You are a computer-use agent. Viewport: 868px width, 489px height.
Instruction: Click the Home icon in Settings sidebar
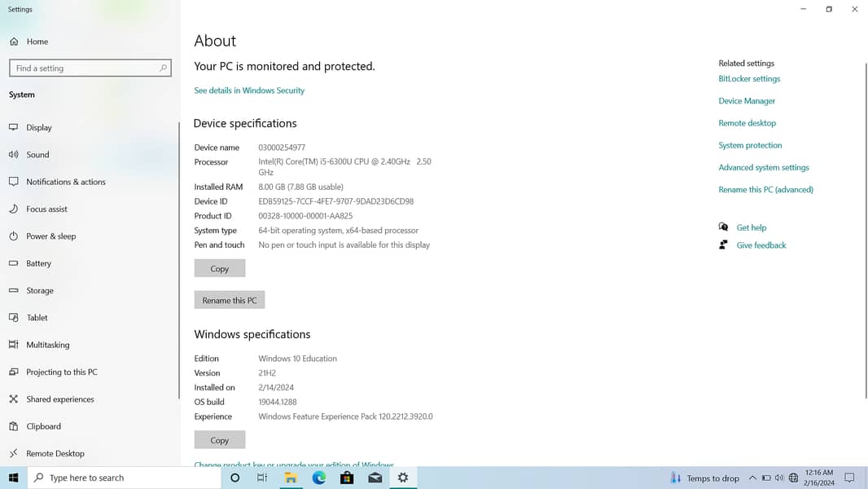(14, 42)
